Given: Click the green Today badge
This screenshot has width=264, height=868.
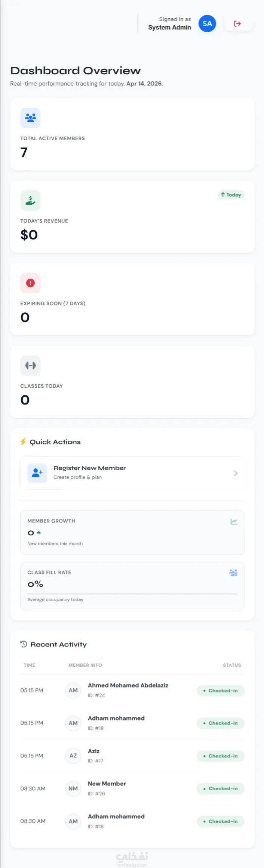Looking at the screenshot, I should pos(231,195).
